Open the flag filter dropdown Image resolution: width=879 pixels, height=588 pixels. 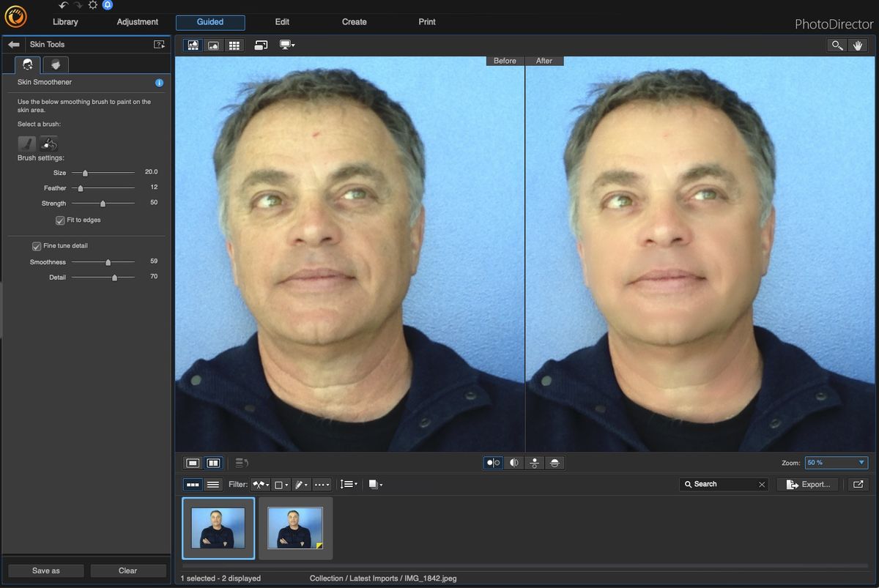pos(260,484)
